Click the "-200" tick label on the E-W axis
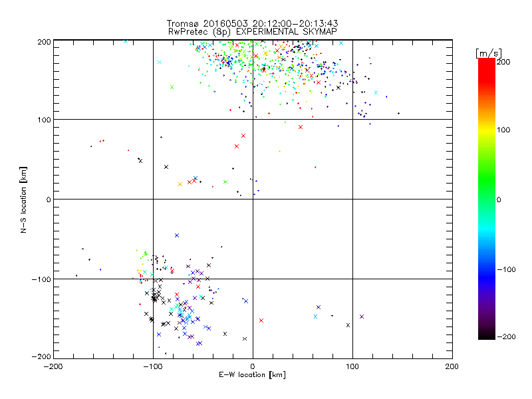This screenshot has height=399, width=532. click(53, 366)
